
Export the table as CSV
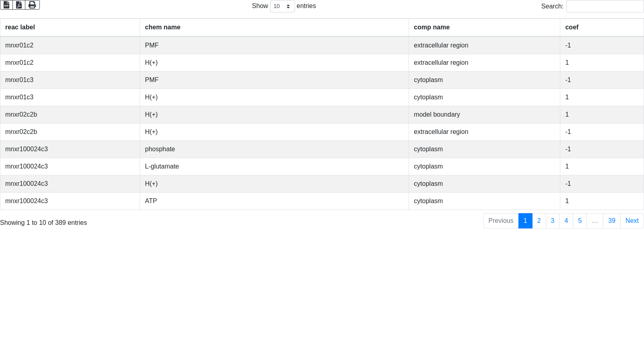pyautogui.click(x=6, y=5)
